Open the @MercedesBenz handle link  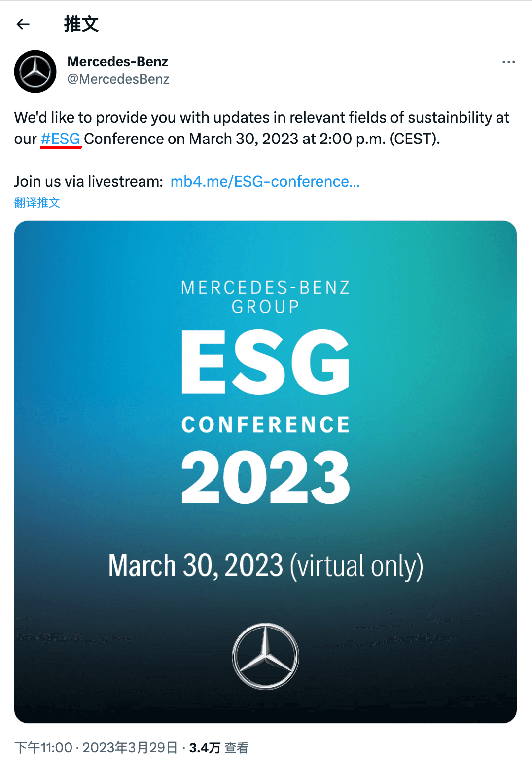[118, 79]
